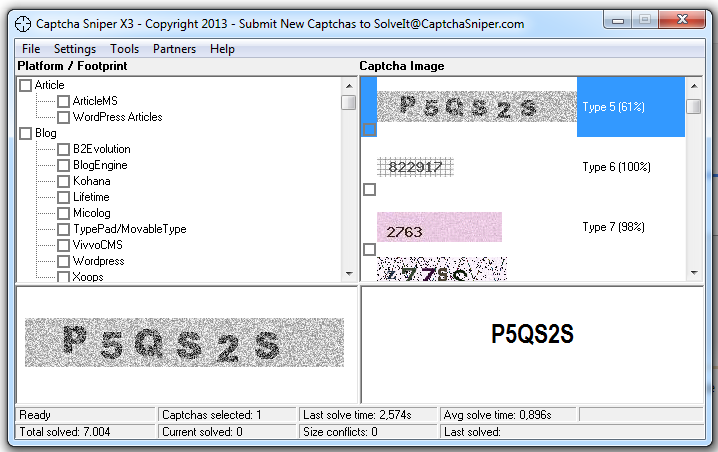Select the B2Evolution tree item label
This screenshot has height=452, width=718.
[102, 149]
